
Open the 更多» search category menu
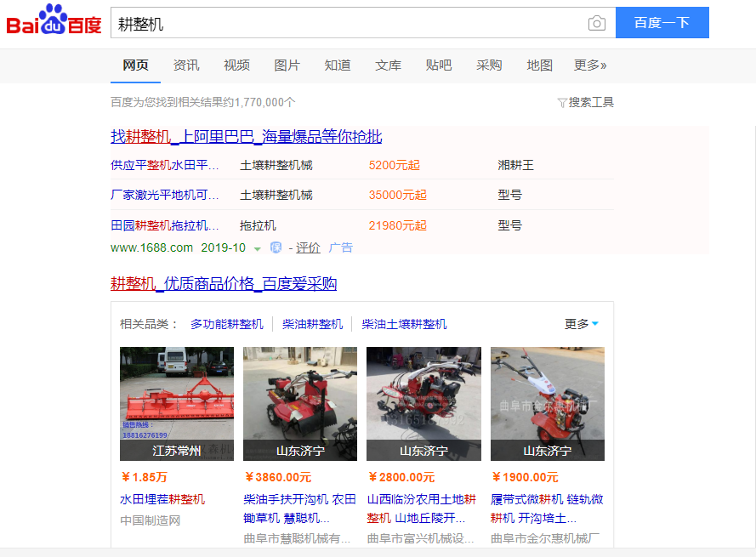click(x=590, y=65)
